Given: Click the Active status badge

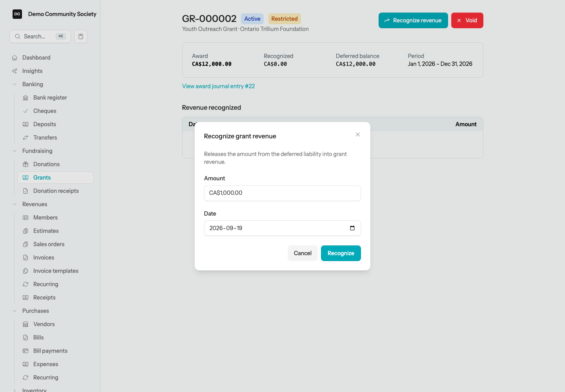Looking at the screenshot, I should [252, 19].
